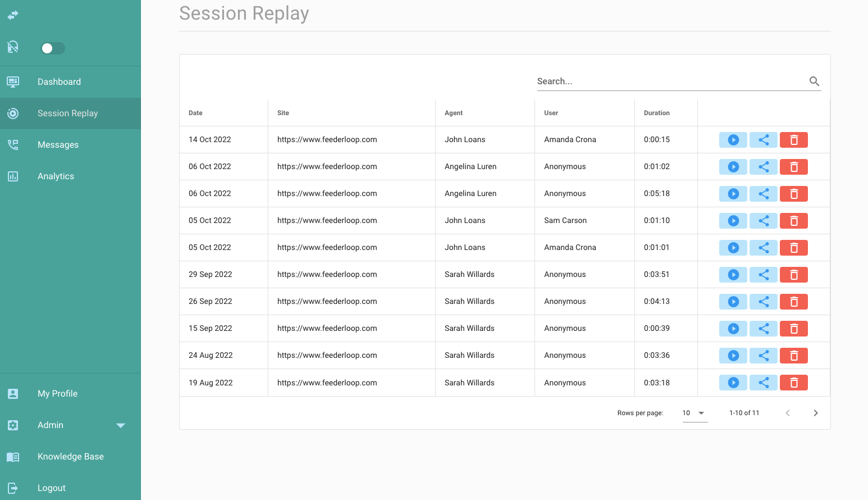Click the Analytics chart icon
The image size is (868, 500).
pos(13,176)
